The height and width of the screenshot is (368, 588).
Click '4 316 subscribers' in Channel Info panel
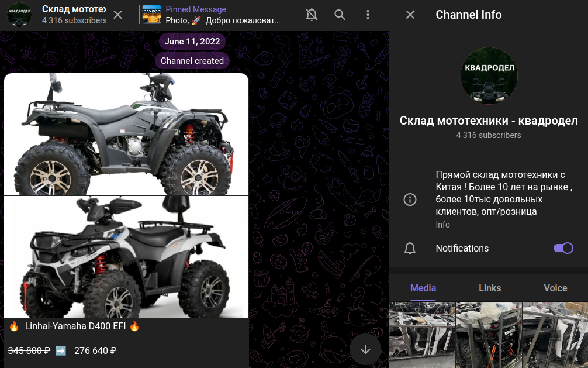pos(489,135)
